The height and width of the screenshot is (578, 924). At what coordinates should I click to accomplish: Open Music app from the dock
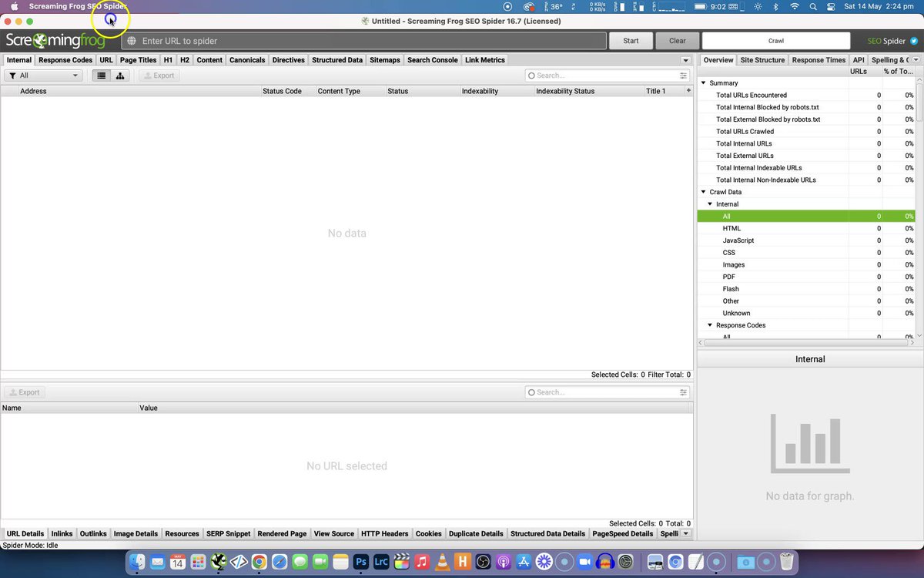pos(422,562)
